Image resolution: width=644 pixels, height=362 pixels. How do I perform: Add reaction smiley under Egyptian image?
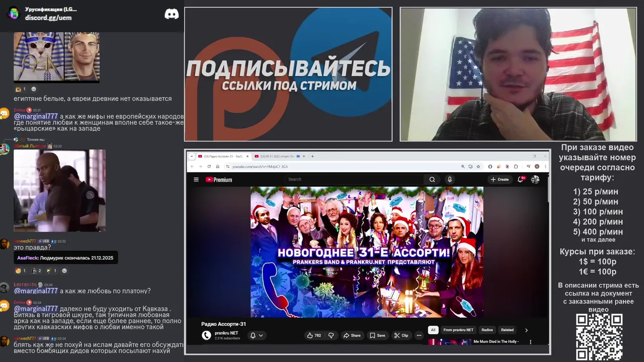click(x=34, y=89)
